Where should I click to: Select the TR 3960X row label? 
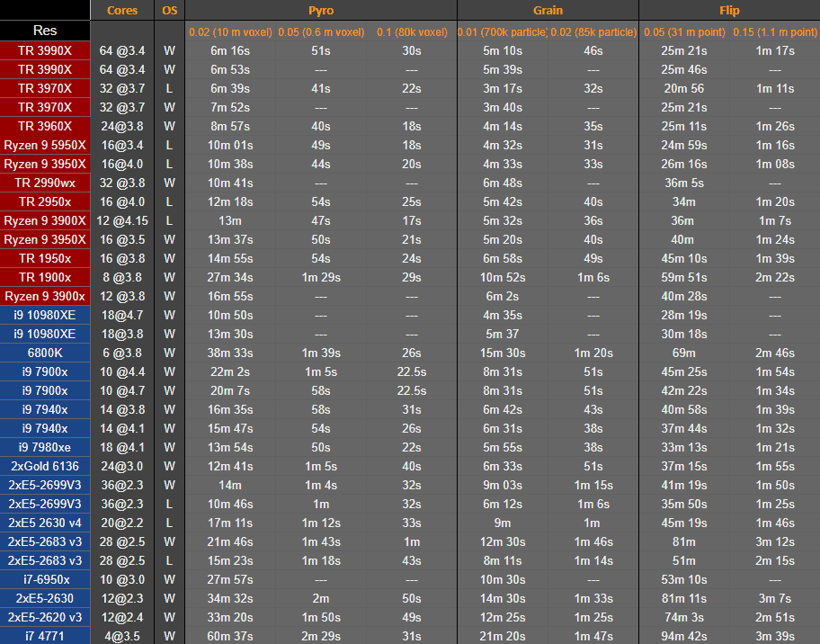coord(45,126)
